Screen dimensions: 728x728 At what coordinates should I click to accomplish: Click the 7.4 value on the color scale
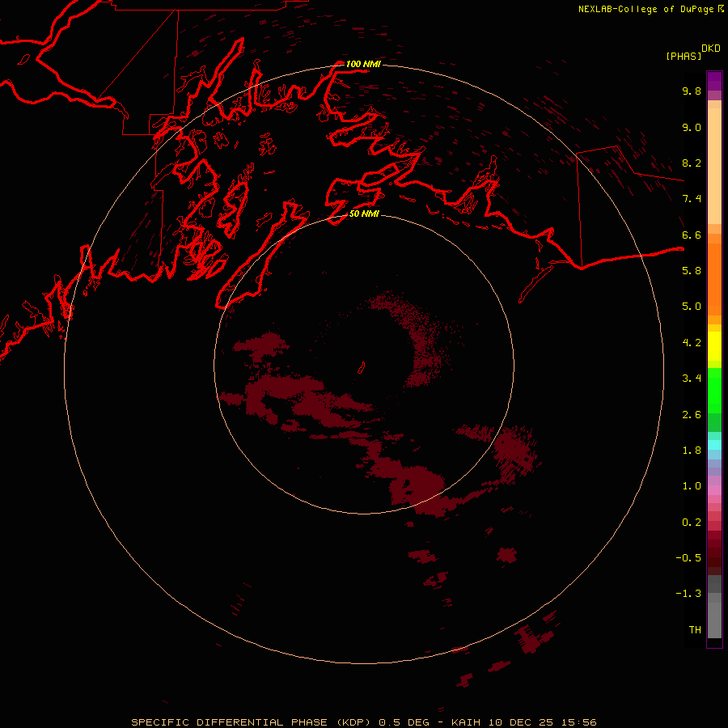(692, 199)
